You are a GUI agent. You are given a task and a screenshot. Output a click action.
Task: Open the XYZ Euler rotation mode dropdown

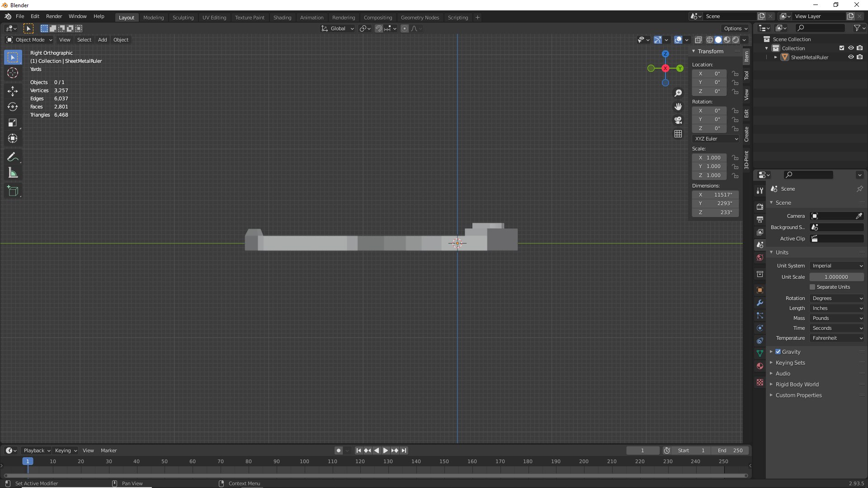coord(716,139)
